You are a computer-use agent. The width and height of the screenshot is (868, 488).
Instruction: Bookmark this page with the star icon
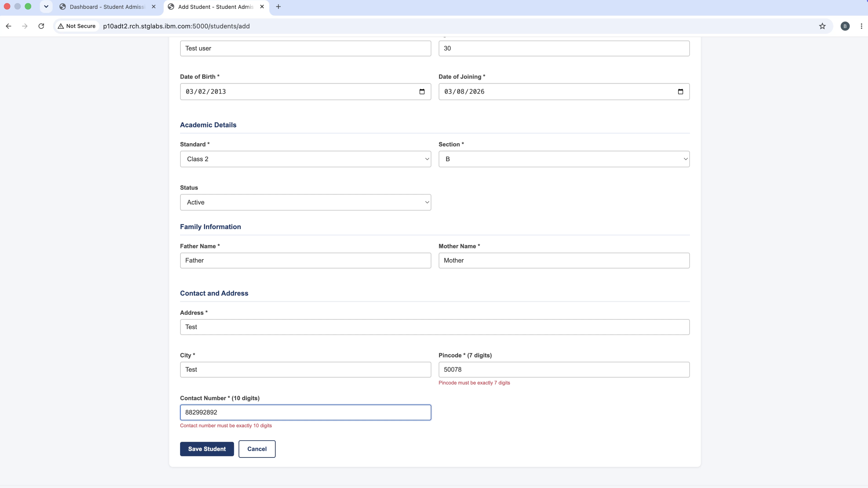tap(822, 26)
